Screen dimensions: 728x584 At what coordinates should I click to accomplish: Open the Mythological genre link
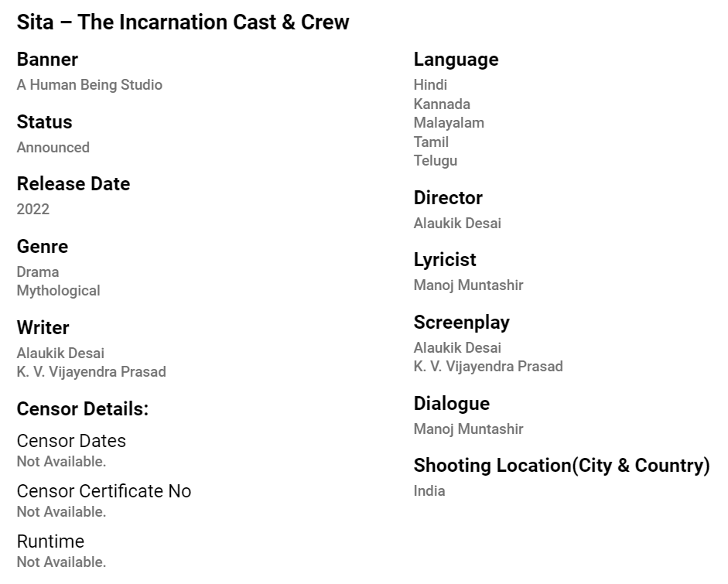pos(59,291)
